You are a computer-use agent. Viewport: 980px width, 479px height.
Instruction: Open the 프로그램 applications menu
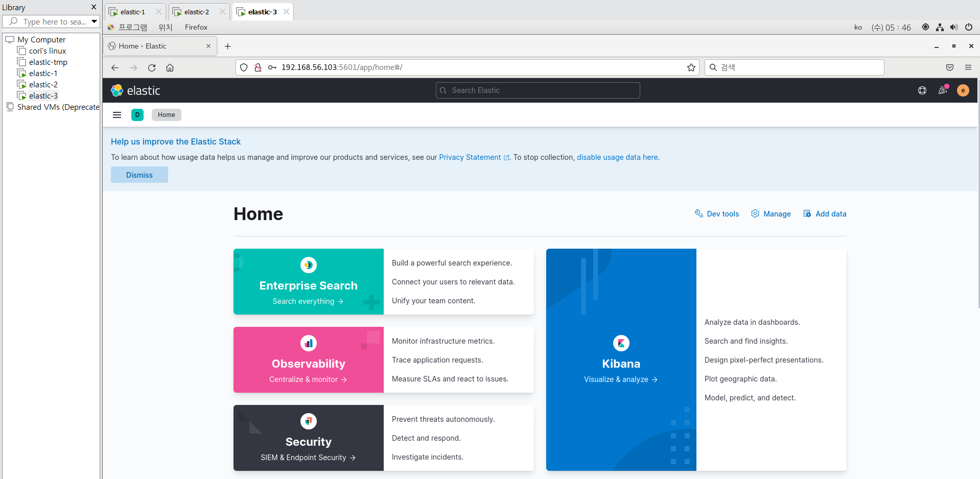tap(132, 27)
